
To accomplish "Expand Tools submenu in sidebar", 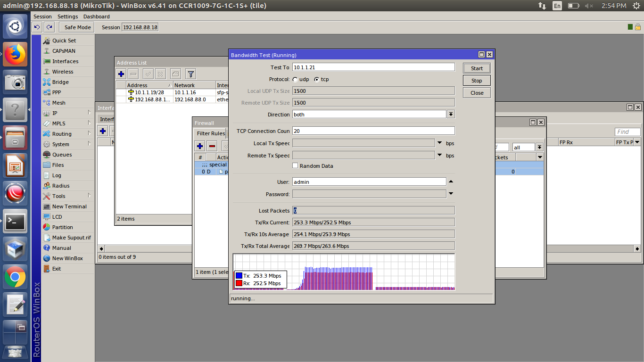I will pyautogui.click(x=90, y=196).
